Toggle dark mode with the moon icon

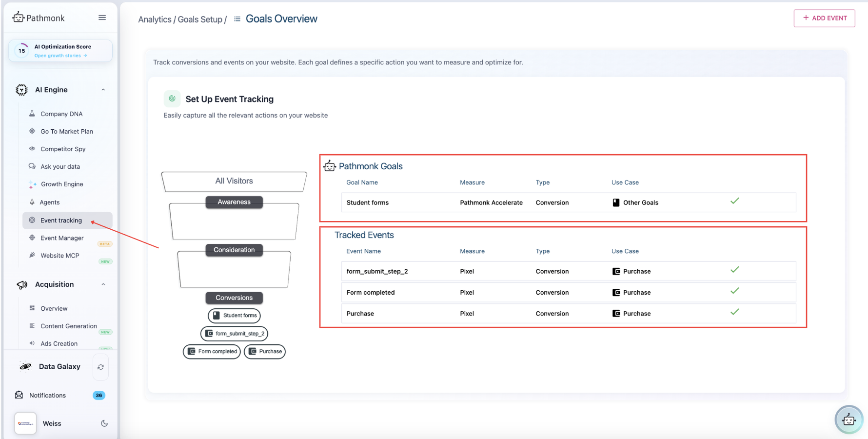[x=104, y=423]
